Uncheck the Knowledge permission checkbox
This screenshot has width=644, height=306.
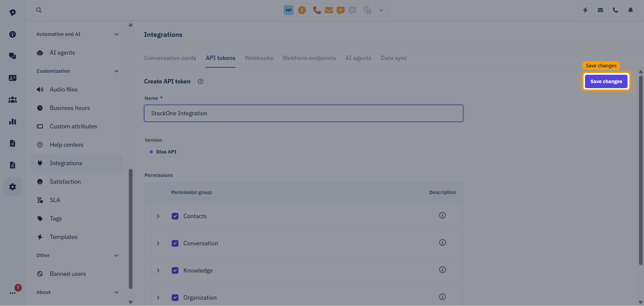pyautogui.click(x=175, y=270)
